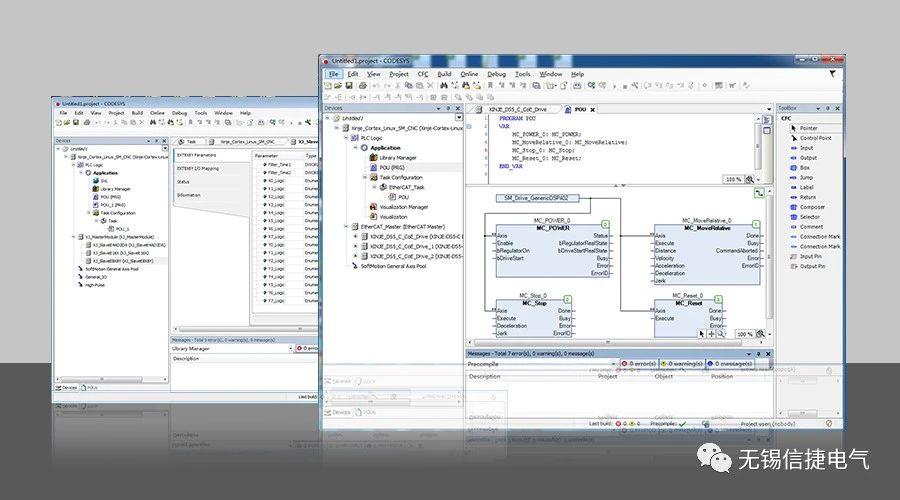Select Visualization Manager in device tree

(x=399, y=207)
